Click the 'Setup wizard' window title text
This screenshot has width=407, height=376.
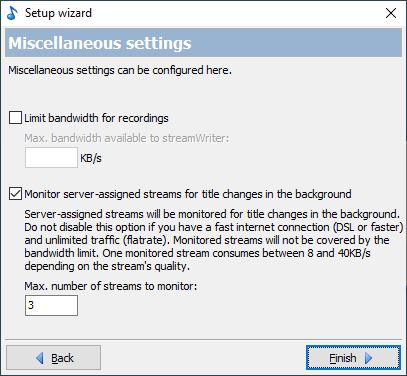tap(58, 13)
